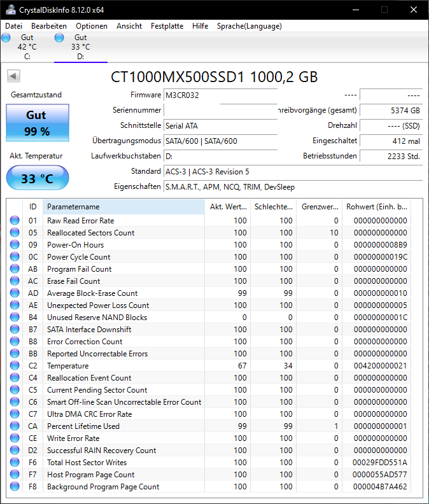Click the Akt. Wert column header
This screenshot has width=429, height=504.
(228, 207)
